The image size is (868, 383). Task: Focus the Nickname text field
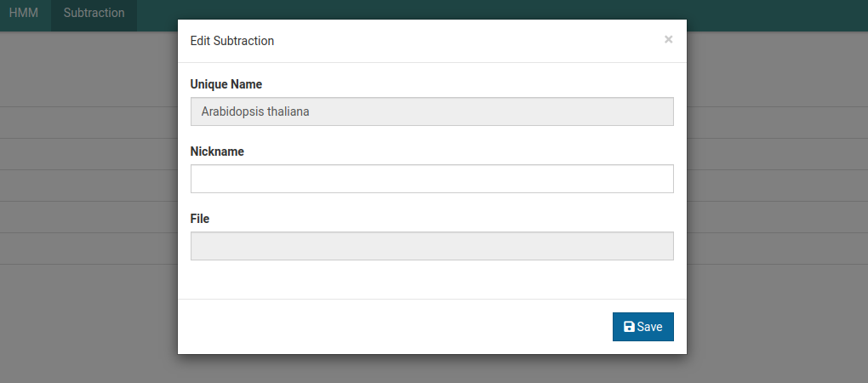coord(431,179)
